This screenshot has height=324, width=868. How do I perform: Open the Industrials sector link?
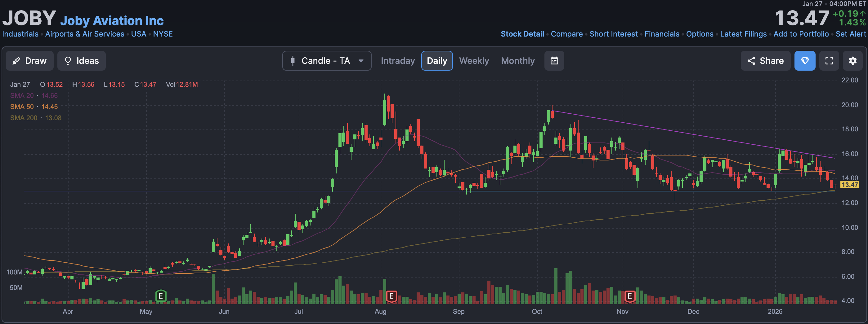pyautogui.click(x=20, y=34)
